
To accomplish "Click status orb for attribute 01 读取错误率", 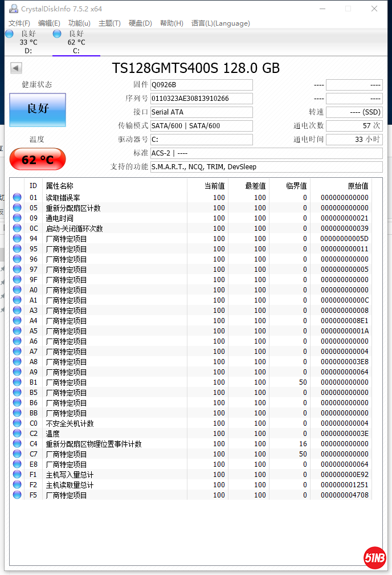I will (x=17, y=198).
